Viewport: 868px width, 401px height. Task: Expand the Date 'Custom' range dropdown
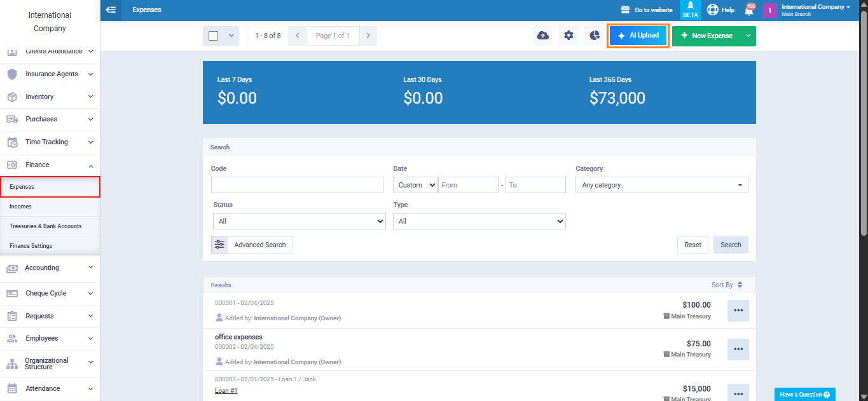415,185
